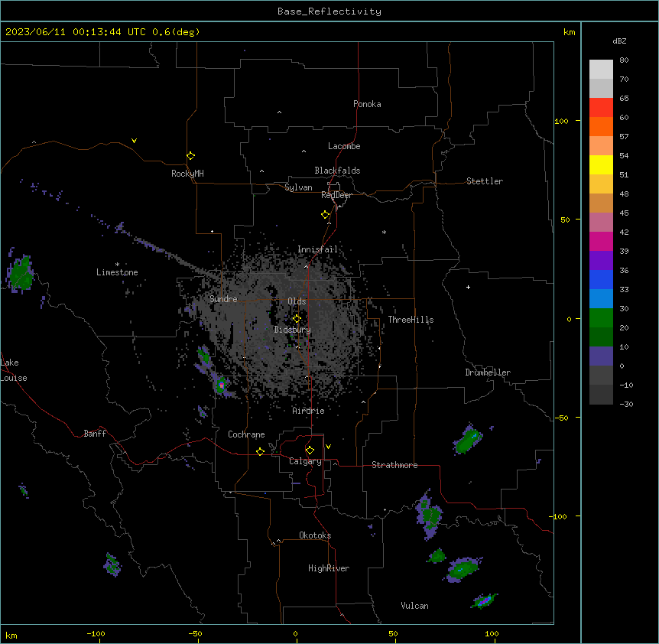Click the Drumheller label

click(x=488, y=372)
